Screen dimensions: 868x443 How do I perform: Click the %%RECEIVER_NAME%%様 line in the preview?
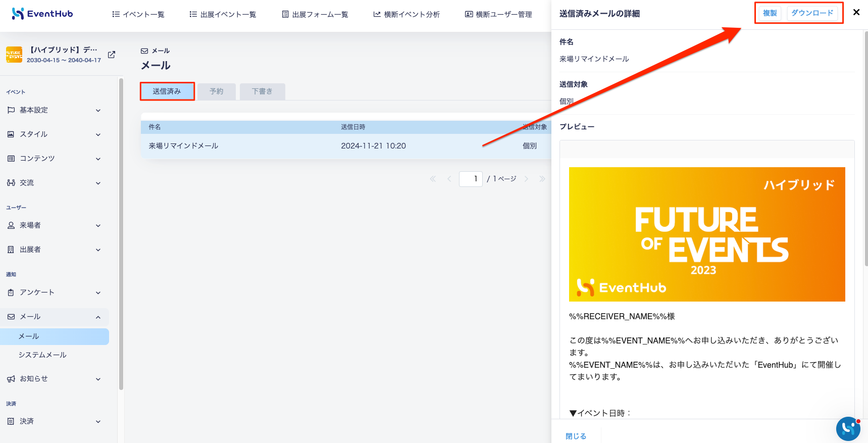click(622, 317)
